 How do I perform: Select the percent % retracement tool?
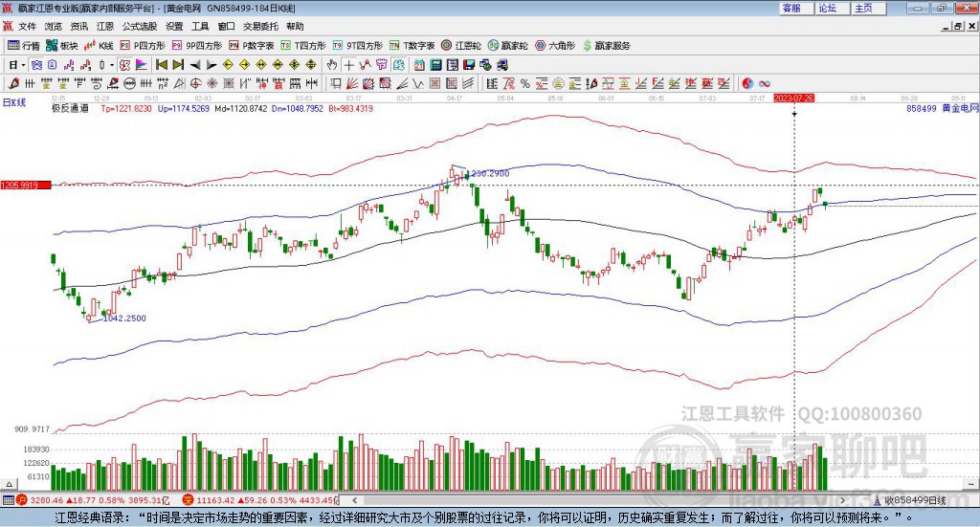tap(525, 83)
